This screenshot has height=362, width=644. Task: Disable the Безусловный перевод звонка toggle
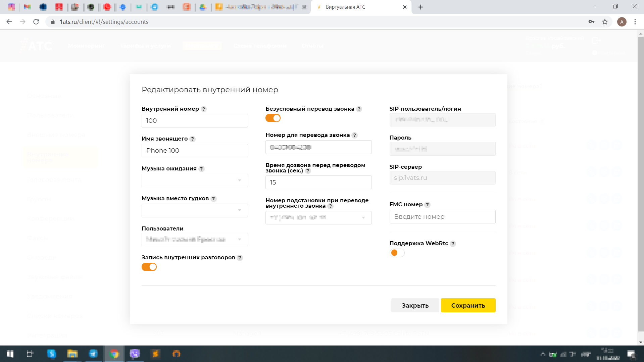(273, 118)
